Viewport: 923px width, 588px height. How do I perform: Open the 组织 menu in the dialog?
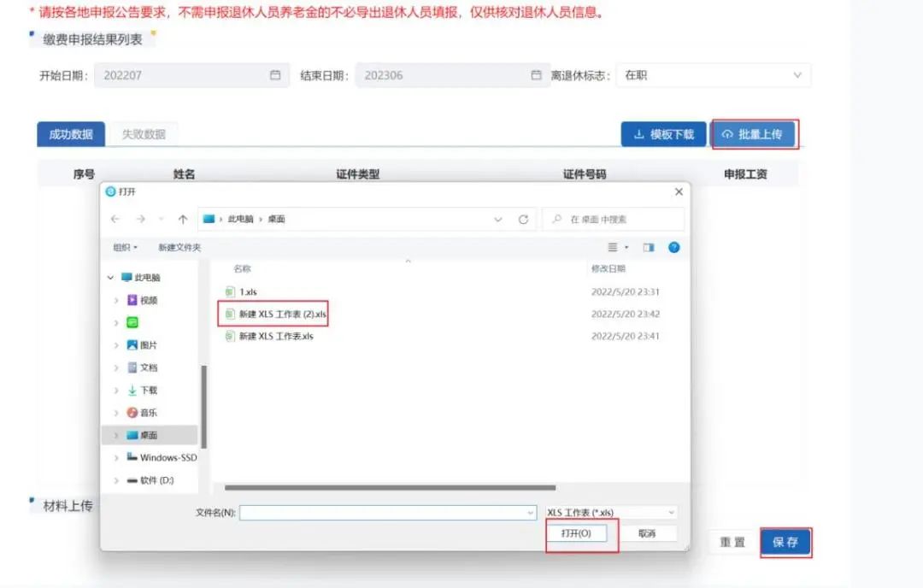[x=125, y=247]
